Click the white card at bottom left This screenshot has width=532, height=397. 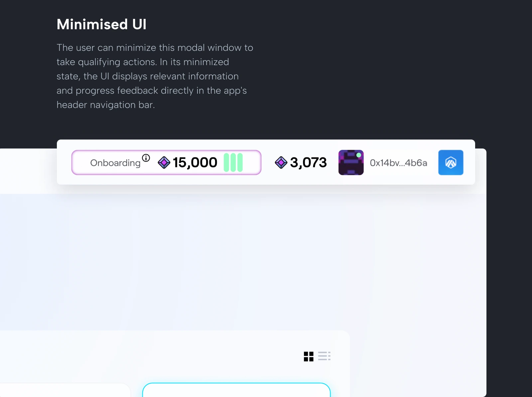click(x=65, y=390)
